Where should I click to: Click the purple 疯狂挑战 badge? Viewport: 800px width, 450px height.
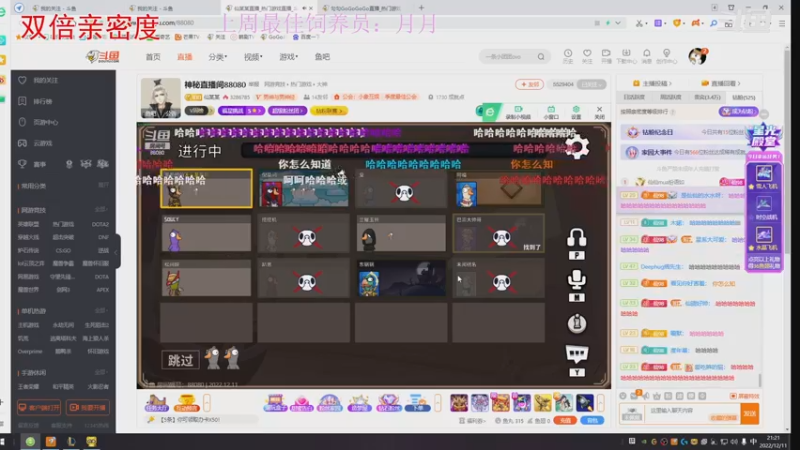241,111
